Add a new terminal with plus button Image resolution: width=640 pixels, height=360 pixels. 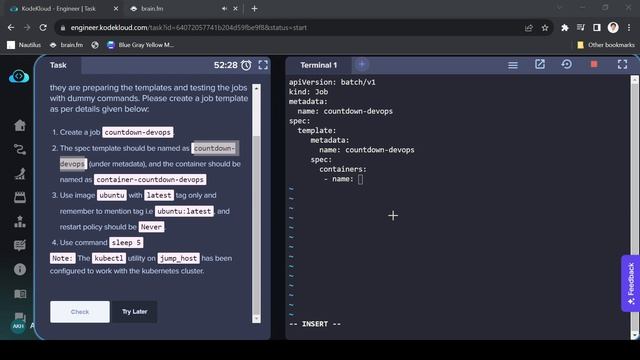click(x=362, y=64)
